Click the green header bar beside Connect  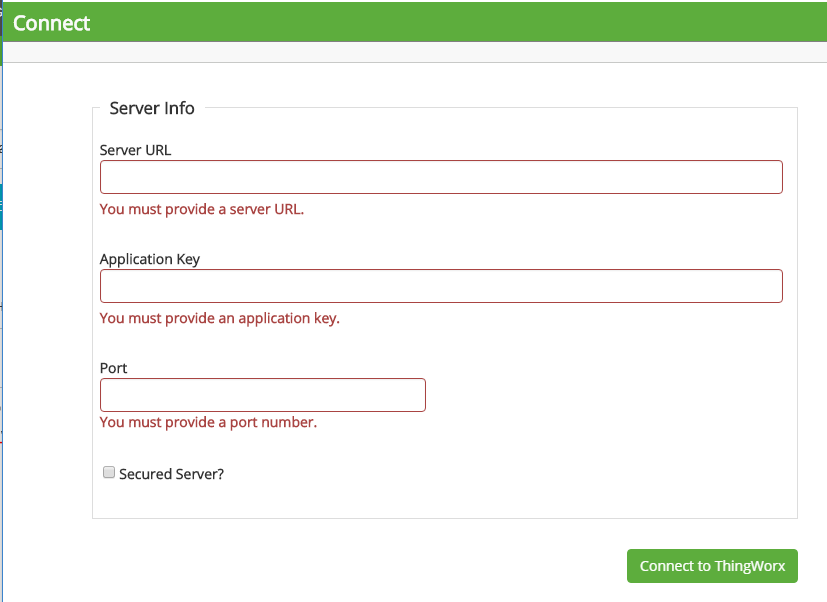click(454, 22)
